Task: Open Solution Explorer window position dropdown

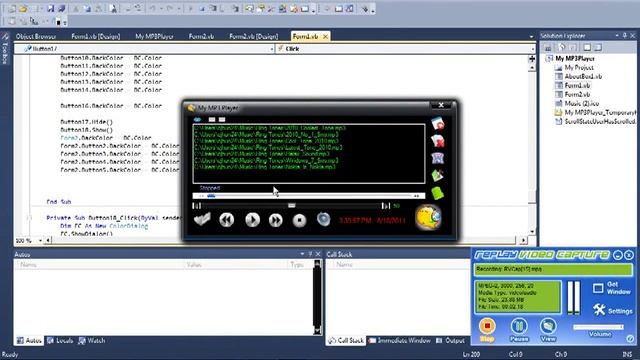Action: (617, 36)
